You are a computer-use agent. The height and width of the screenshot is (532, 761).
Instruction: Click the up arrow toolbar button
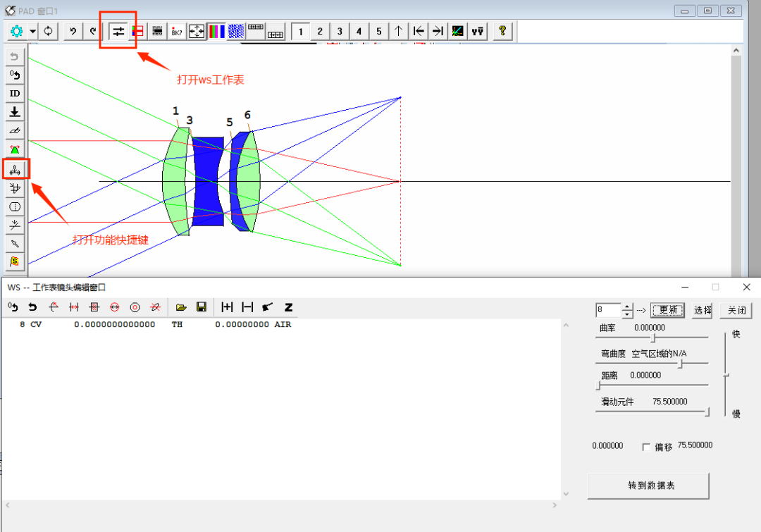[398, 32]
